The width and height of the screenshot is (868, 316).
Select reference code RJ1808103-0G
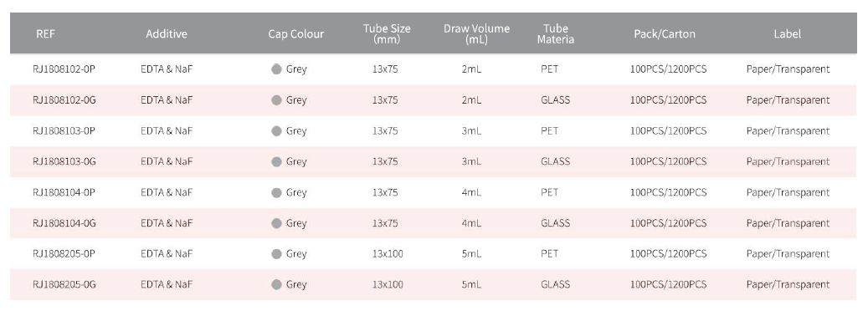64,162
